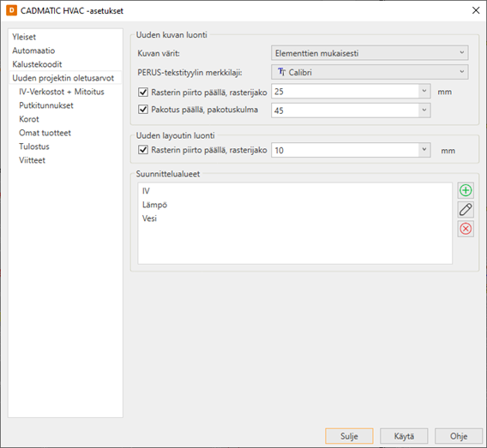
Task: Toggle Pakotus päällä, pakotuskulma checkbox
Action: 143,109
